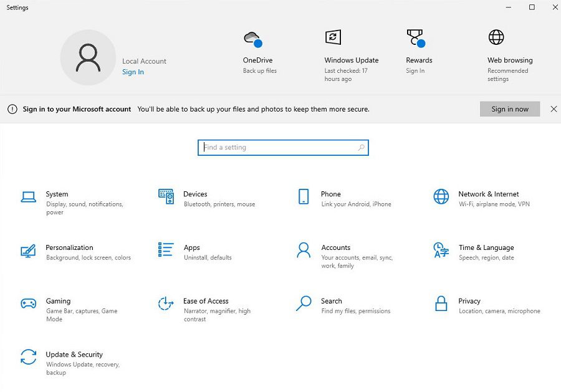Open the Devices keyboard and speaker icon
Image resolution: width=561 pixels, height=392 pixels.
(166, 196)
